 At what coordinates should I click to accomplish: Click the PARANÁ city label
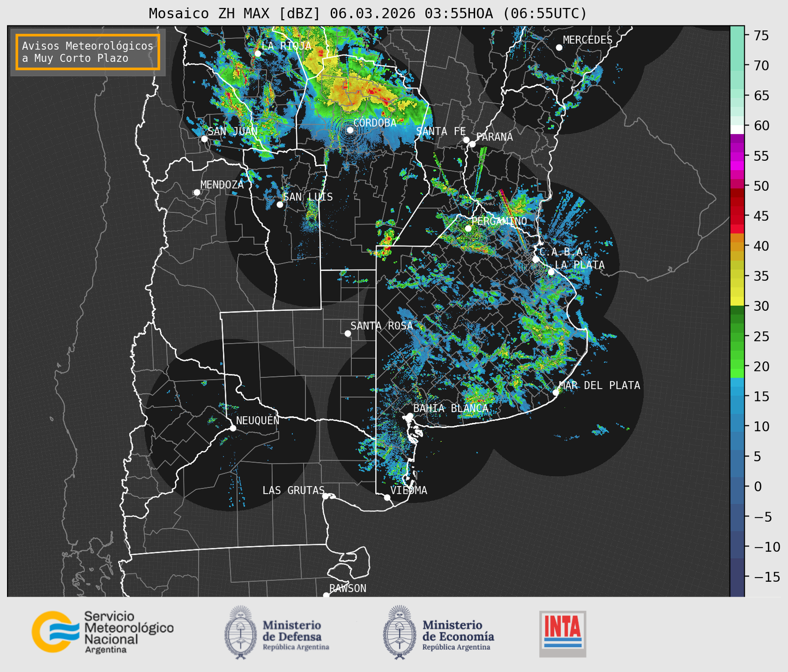[494, 137]
